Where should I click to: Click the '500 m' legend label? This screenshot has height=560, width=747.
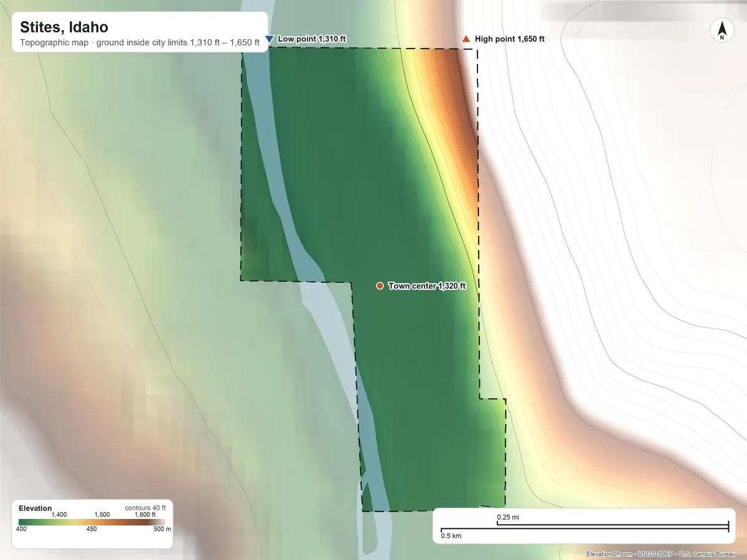pos(162,530)
